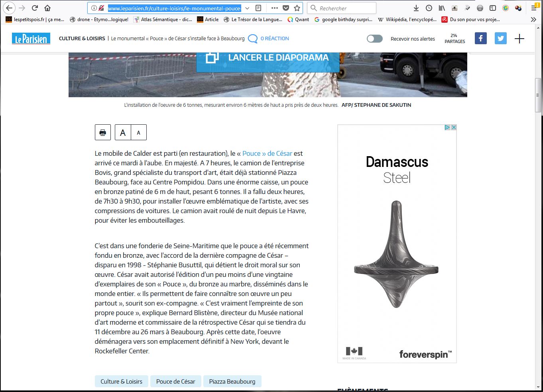This screenshot has width=543, height=392.
Task: Click the scrollbar up arrow
Action: pos(538,28)
